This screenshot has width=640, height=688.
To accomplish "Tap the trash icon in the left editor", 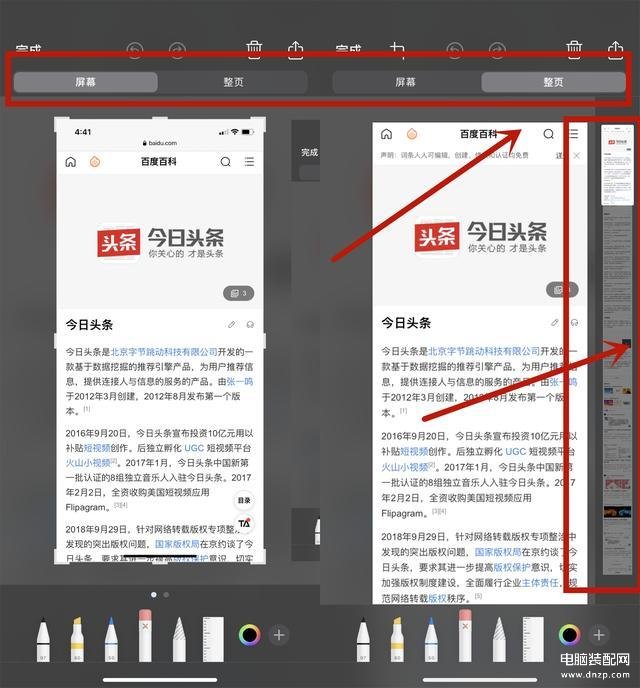I will [x=255, y=49].
